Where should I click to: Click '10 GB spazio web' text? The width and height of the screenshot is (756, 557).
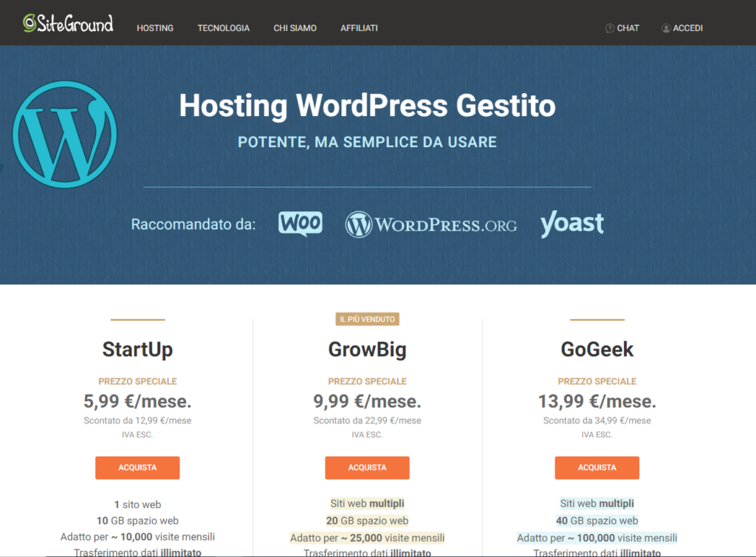[137, 521]
